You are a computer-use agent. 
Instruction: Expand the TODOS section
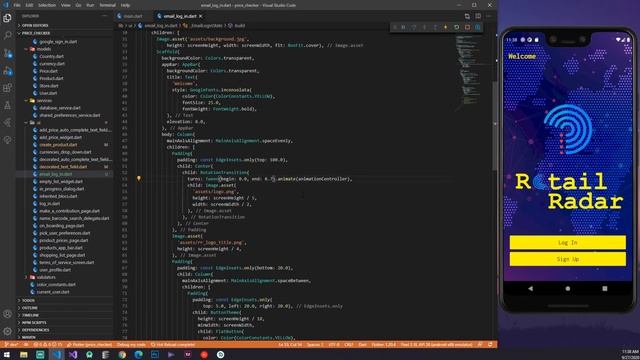click(x=64, y=300)
